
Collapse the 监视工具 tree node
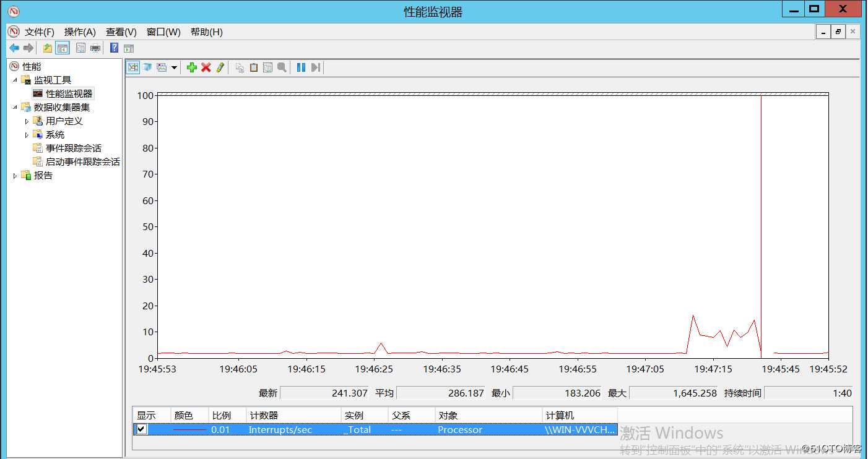pyautogui.click(x=15, y=80)
